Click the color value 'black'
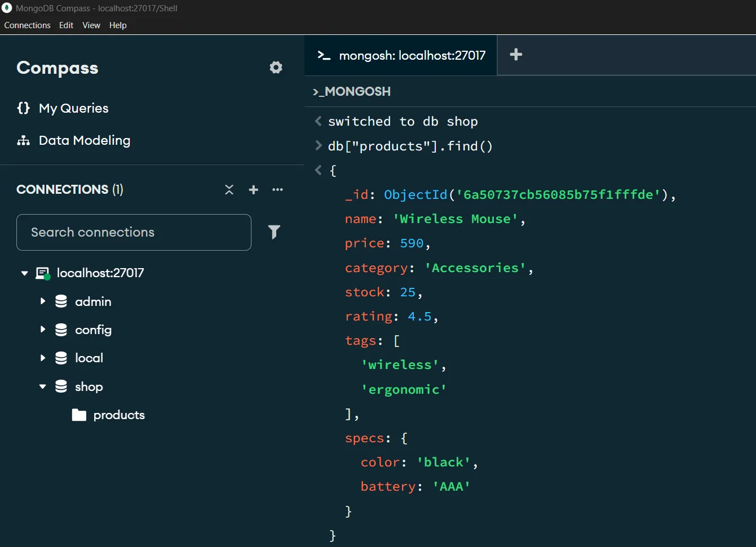The height and width of the screenshot is (547, 756). click(x=443, y=462)
